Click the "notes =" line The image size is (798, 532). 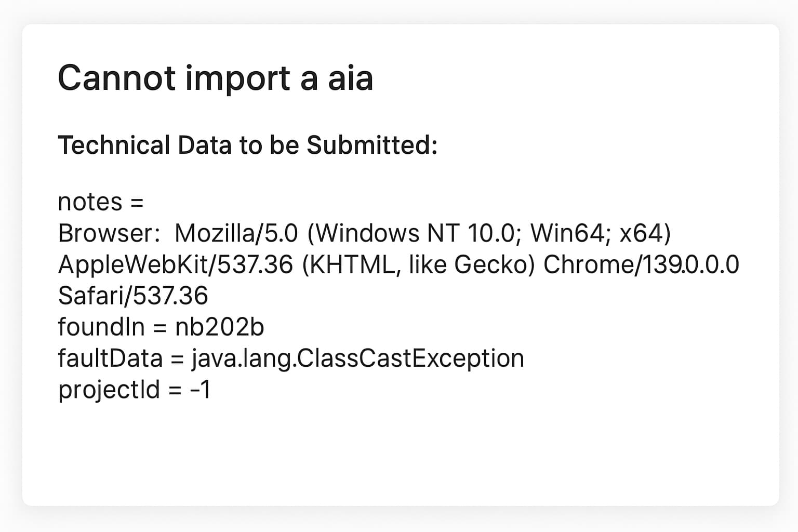[x=100, y=202]
